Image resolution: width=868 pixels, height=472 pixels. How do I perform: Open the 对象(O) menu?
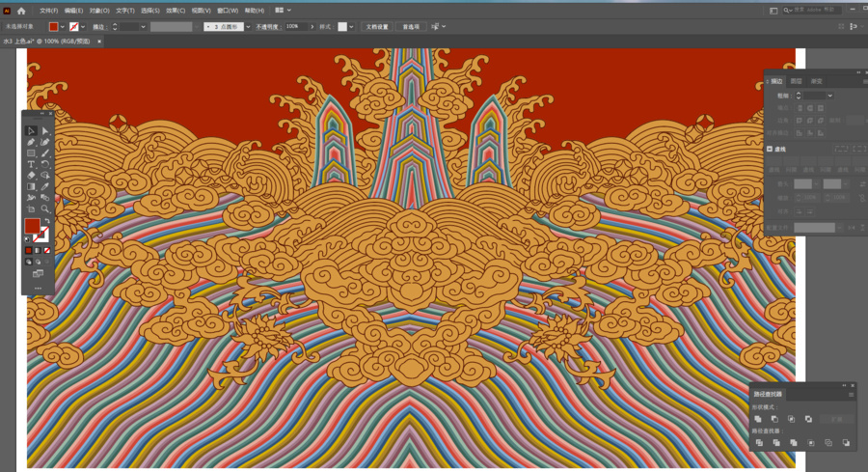click(99, 11)
